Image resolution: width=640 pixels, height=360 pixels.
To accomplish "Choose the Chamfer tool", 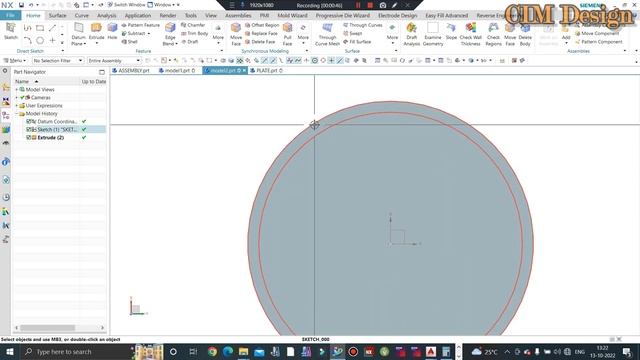I will [193, 25].
